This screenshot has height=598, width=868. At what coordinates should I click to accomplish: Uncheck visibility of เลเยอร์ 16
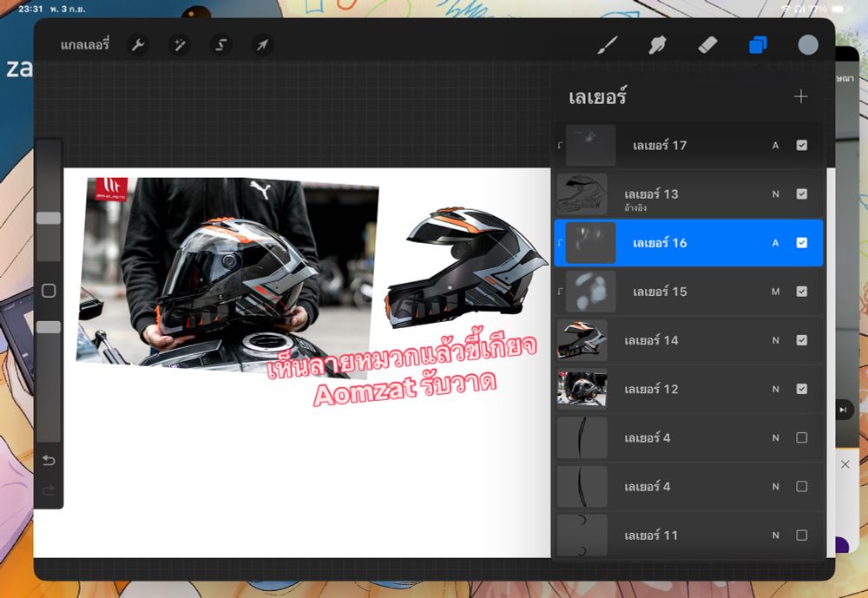click(x=801, y=242)
